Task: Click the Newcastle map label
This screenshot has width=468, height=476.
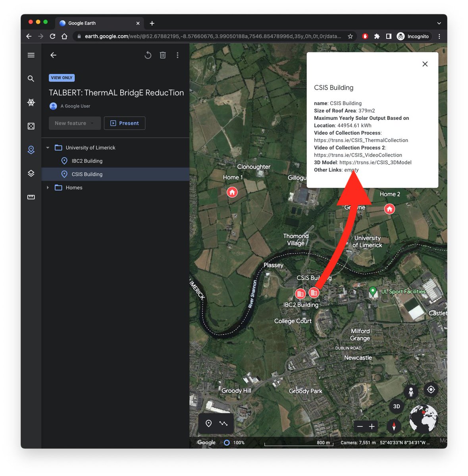Action: [x=358, y=357]
